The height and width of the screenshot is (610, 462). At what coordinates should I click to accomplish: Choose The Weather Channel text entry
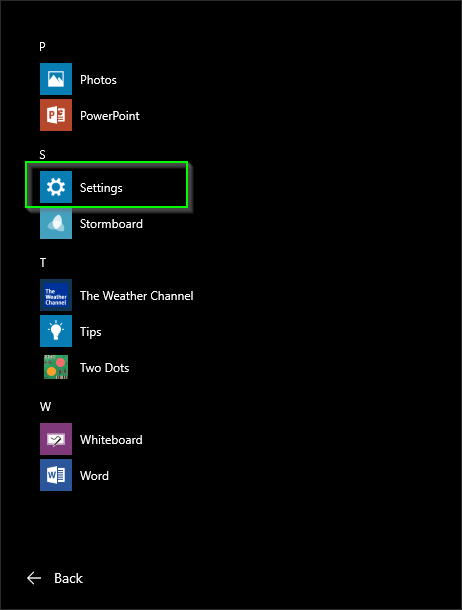point(136,296)
